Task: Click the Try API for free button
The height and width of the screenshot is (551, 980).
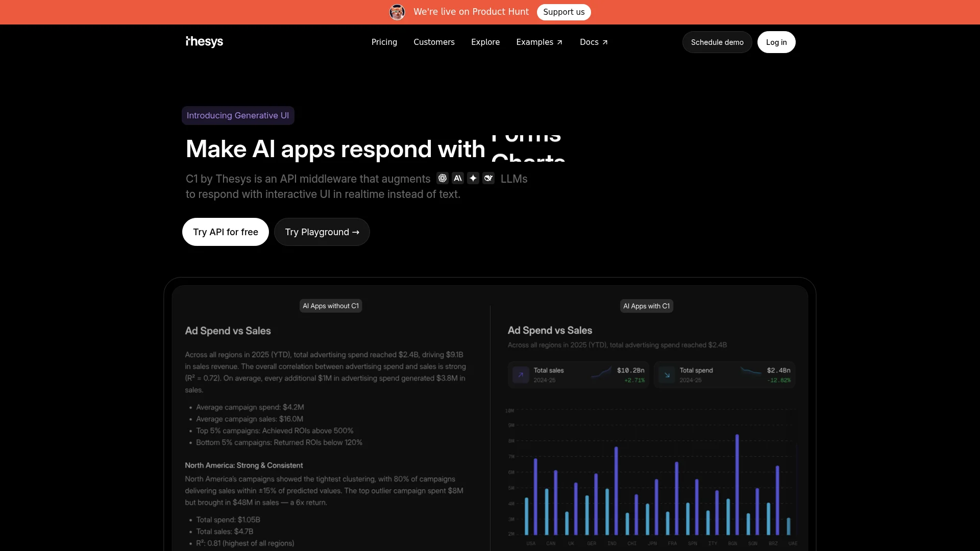Action: point(225,232)
